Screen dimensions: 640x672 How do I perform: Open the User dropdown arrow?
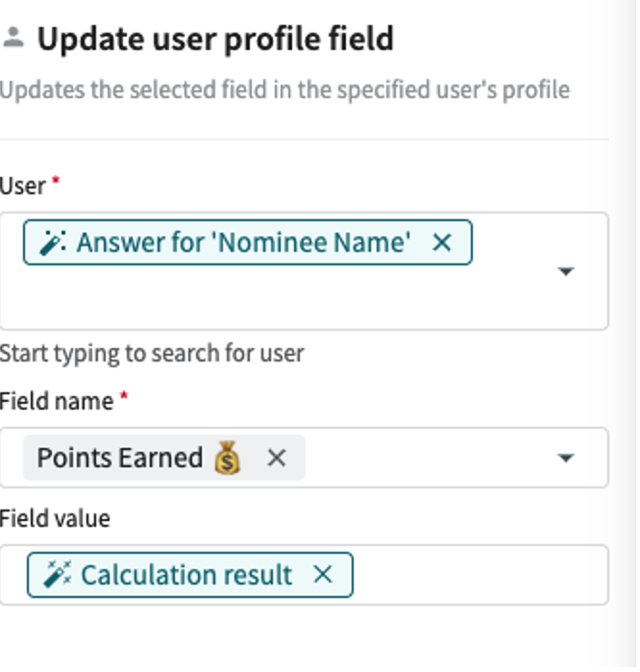566,272
